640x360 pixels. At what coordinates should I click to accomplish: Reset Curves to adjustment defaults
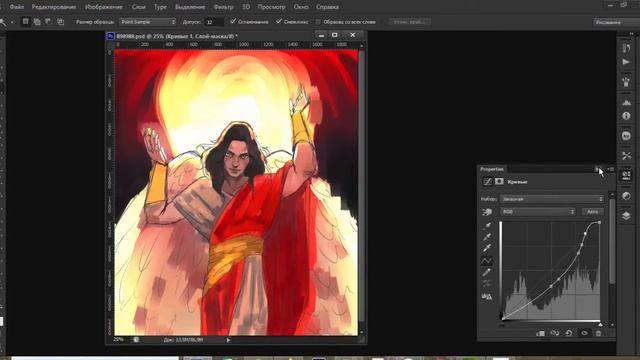pyautogui.click(x=569, y=333)
